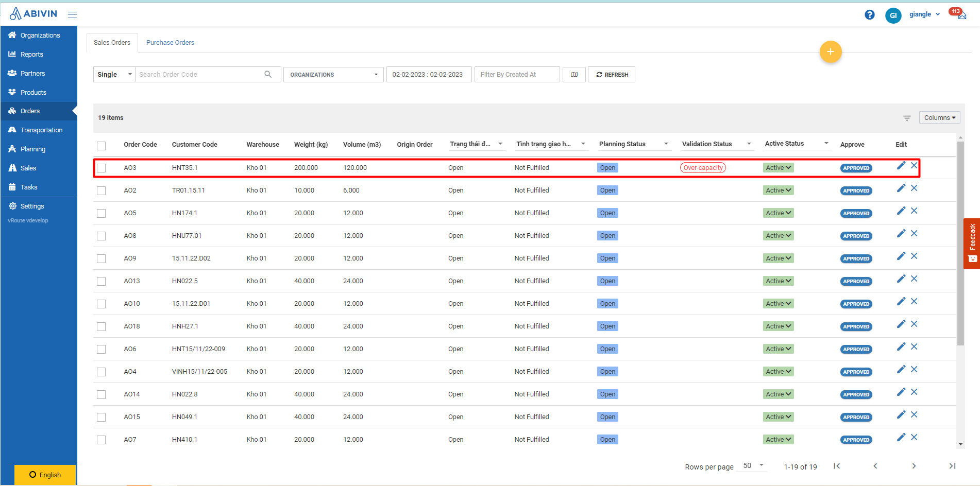Click the REFRESH button
This screenshot has height=486, width=980.
[x=612, y=75]
